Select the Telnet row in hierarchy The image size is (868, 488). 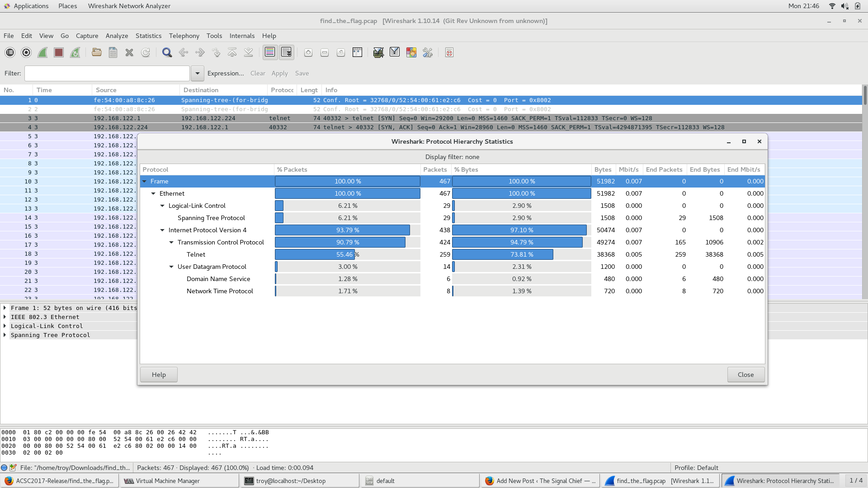[x=452, y=254]
